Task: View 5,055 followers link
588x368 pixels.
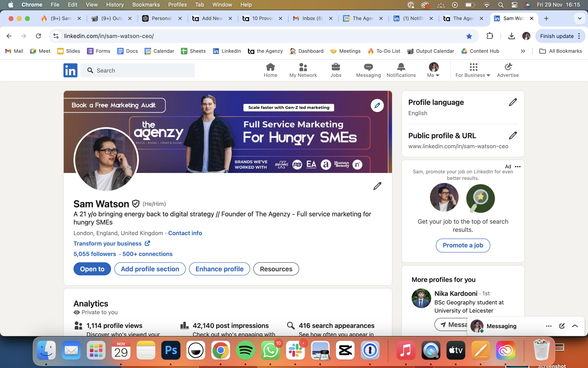Action: pyautogui.click(x=95, y=254)
